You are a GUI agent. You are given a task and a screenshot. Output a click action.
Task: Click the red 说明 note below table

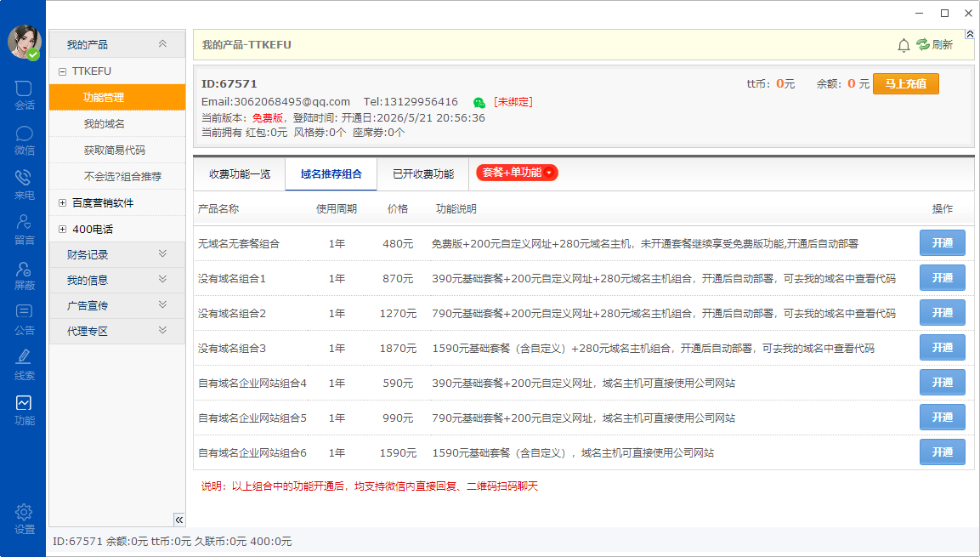pos(370,486)
